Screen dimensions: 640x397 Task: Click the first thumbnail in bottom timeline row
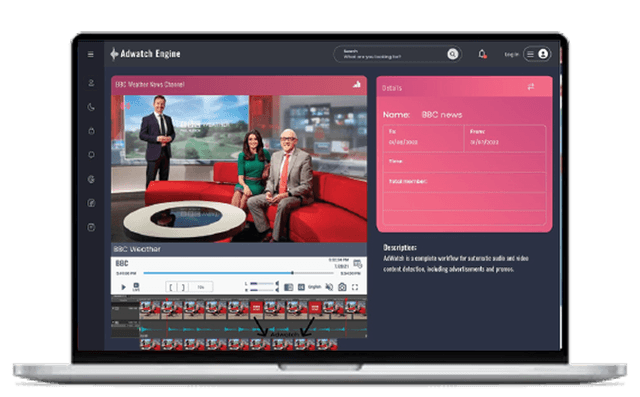click(150, 344)
